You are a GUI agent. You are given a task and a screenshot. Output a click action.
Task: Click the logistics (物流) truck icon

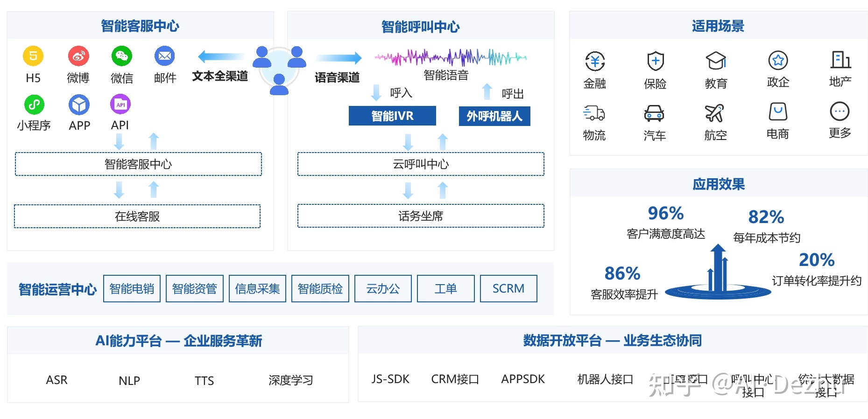pos(594,112)
